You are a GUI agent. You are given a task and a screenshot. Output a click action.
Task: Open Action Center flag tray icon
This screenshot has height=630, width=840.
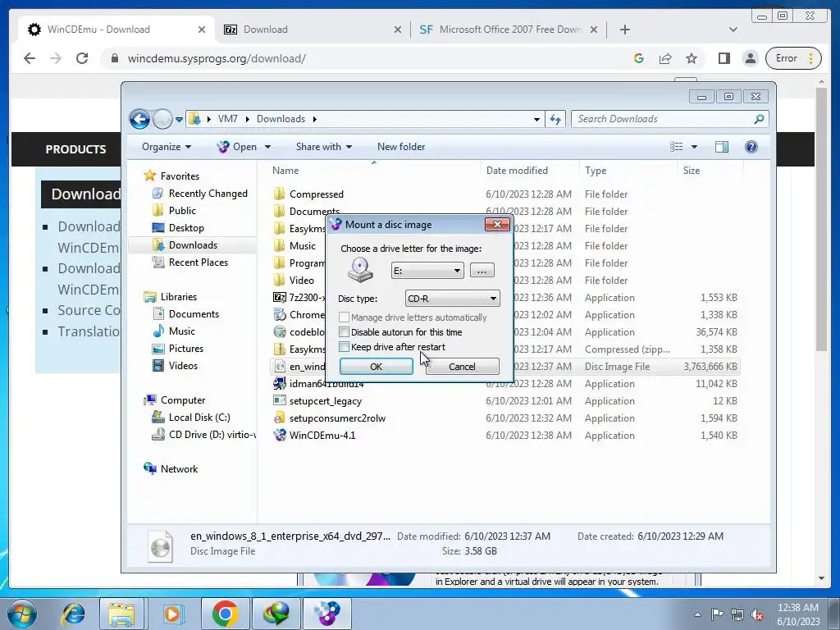point(717,614)
